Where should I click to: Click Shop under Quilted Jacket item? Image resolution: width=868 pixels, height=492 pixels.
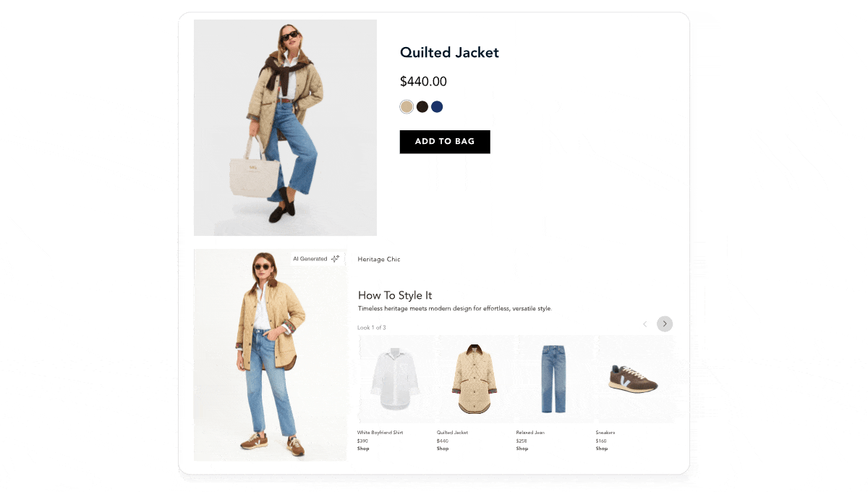click(x=443, y=449)
